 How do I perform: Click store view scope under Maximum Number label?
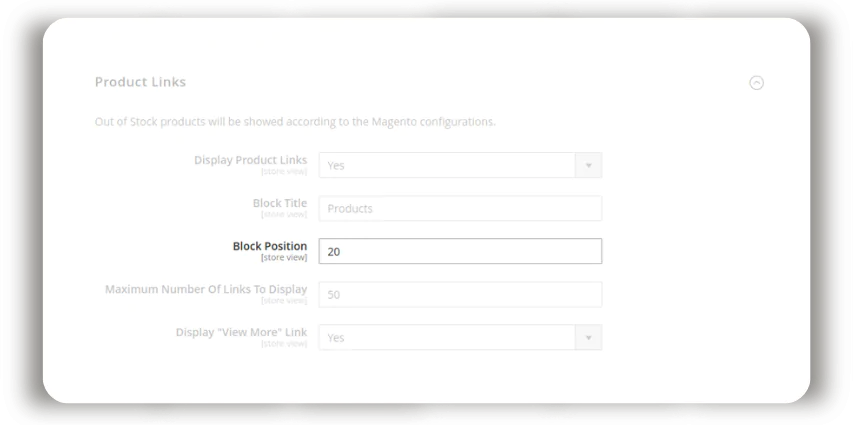coord(284,301)
